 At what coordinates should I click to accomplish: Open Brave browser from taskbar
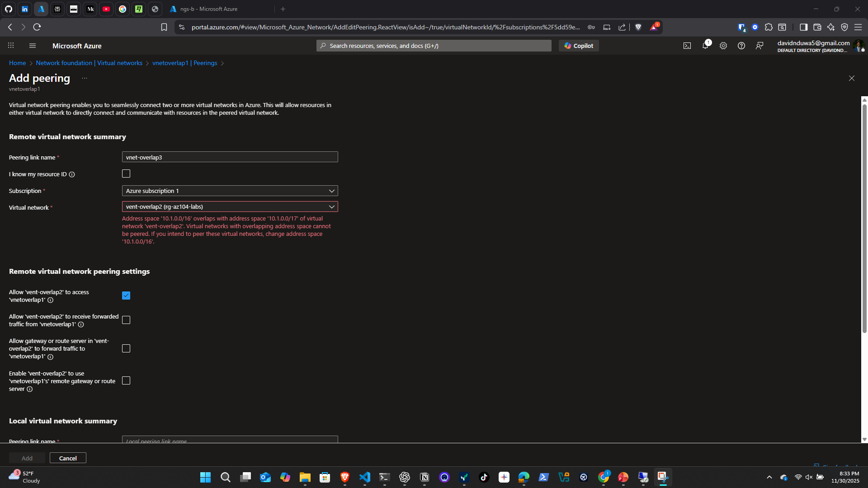pyautogui.click(x=345, y=477)
